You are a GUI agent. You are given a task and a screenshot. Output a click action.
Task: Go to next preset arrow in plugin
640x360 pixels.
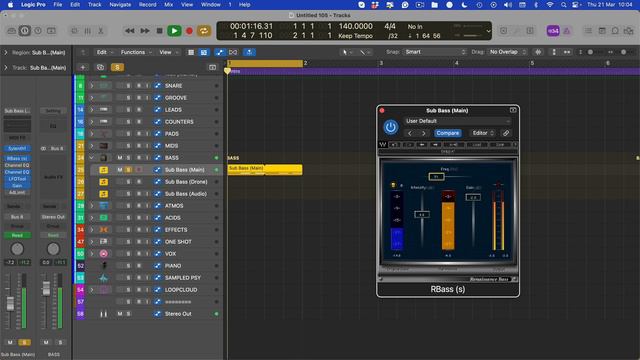(x=424, y=133)
